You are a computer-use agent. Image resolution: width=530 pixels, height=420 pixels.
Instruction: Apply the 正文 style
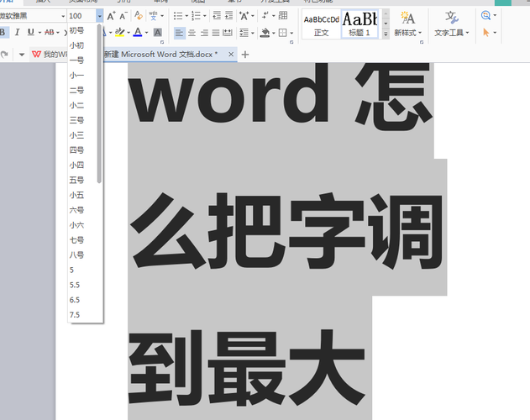[321, 24]
